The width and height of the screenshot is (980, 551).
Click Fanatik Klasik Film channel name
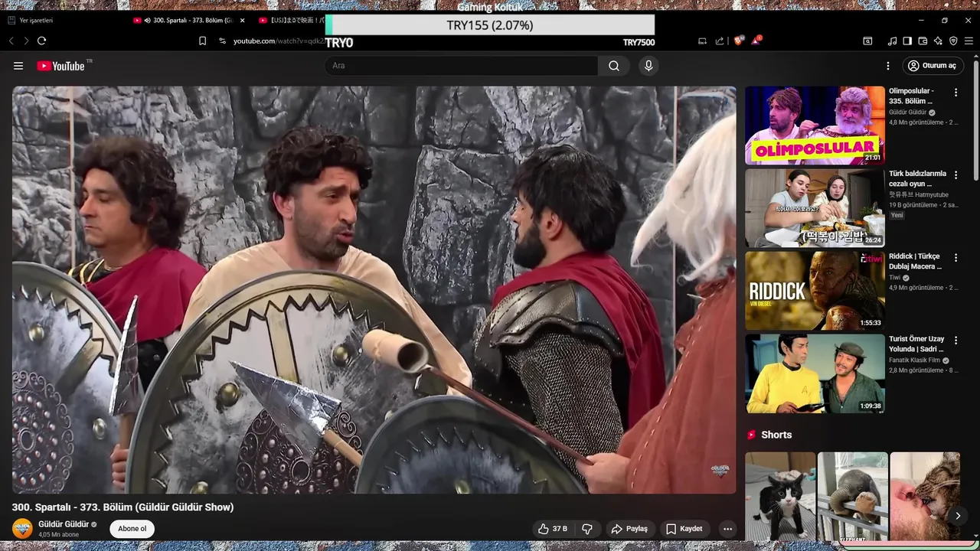pos(914,360)
